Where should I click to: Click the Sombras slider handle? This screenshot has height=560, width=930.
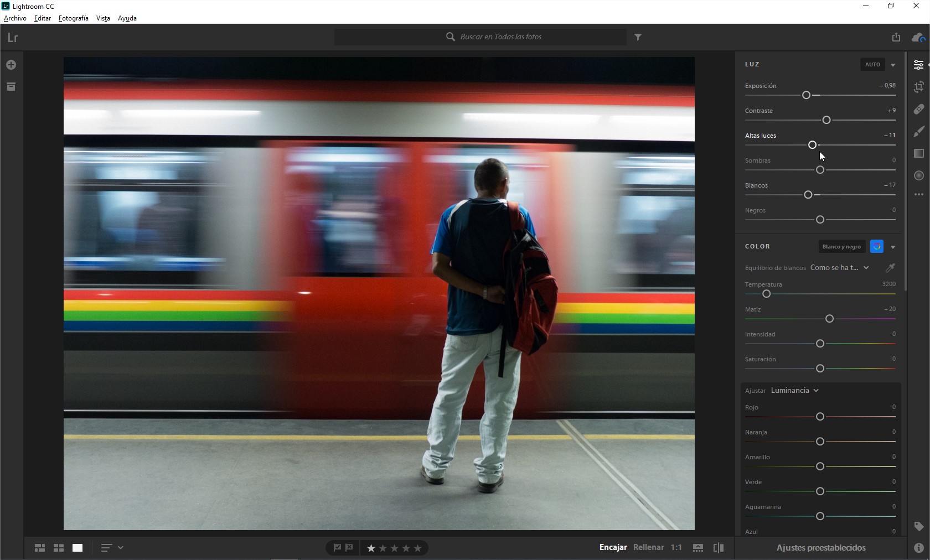pos(820,170)
